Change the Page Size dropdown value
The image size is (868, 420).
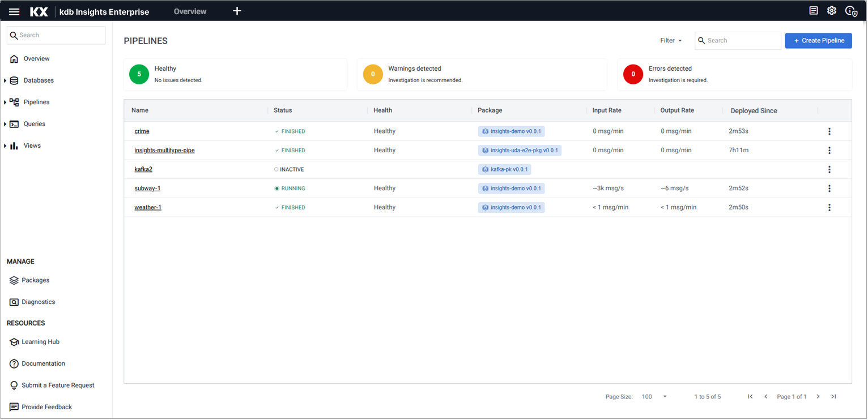coord(654,397)
